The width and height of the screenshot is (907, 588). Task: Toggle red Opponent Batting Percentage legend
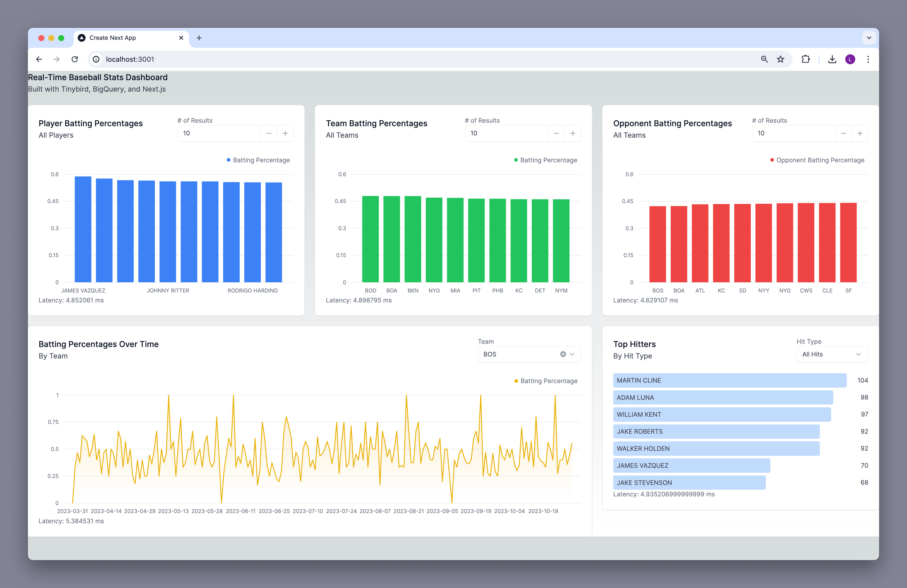[x=817, y=160]
